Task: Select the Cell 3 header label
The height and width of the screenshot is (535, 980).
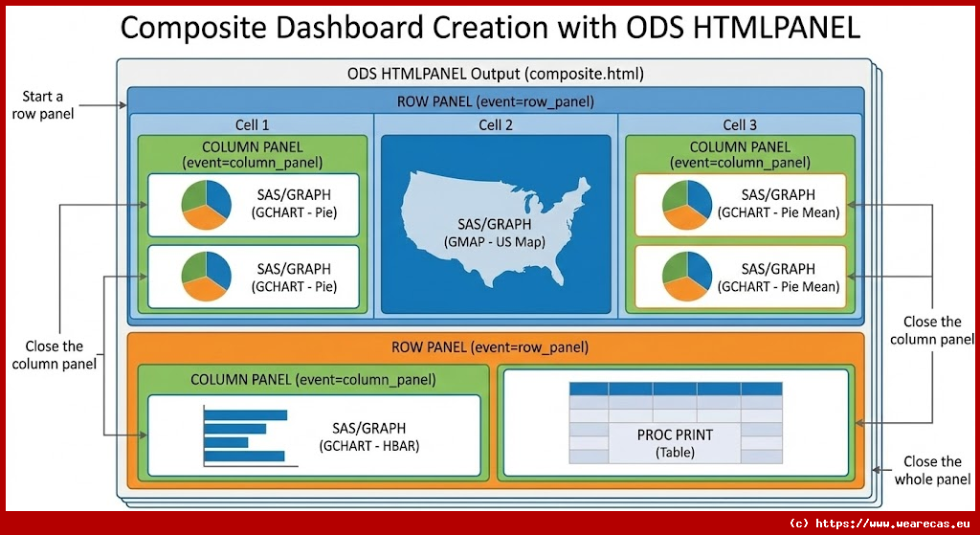Action: 740,124
